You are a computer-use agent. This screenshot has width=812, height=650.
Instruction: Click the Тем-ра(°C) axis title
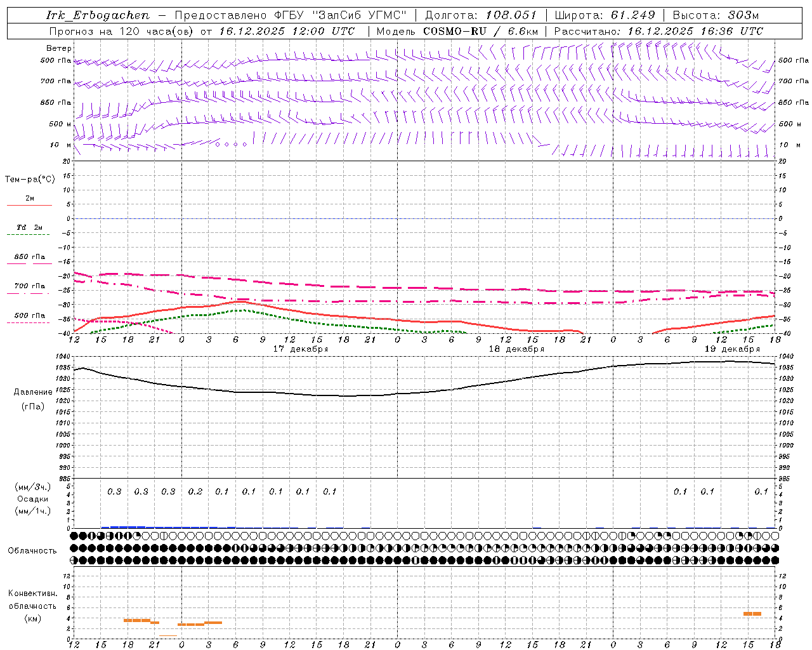[30, 180]
